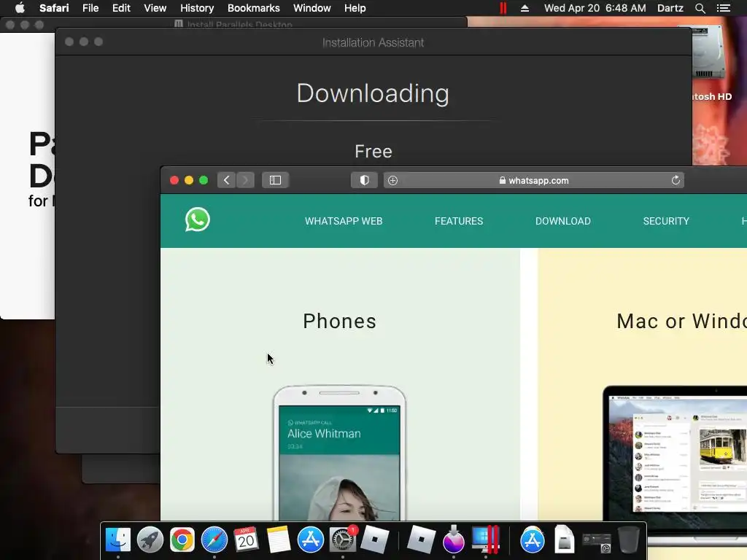Click the Safari forward navigation arrow
Screen dimensions: 747x560
(x=245, y=181)
